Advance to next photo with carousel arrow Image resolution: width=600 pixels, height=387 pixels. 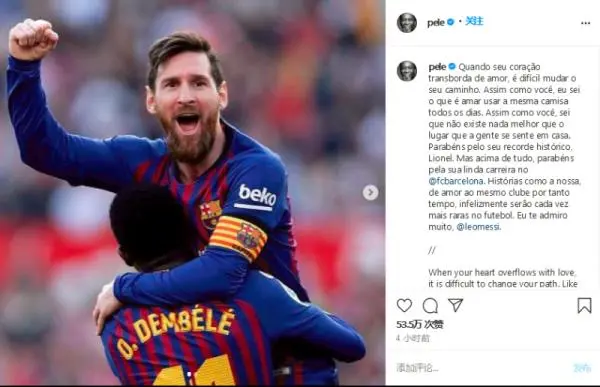pyautogui.click(x=370, y=193)
